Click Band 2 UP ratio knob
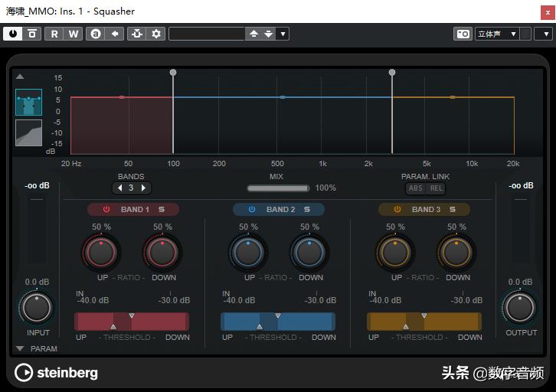Viewport: 556px width, 392px height. (248, 253)
